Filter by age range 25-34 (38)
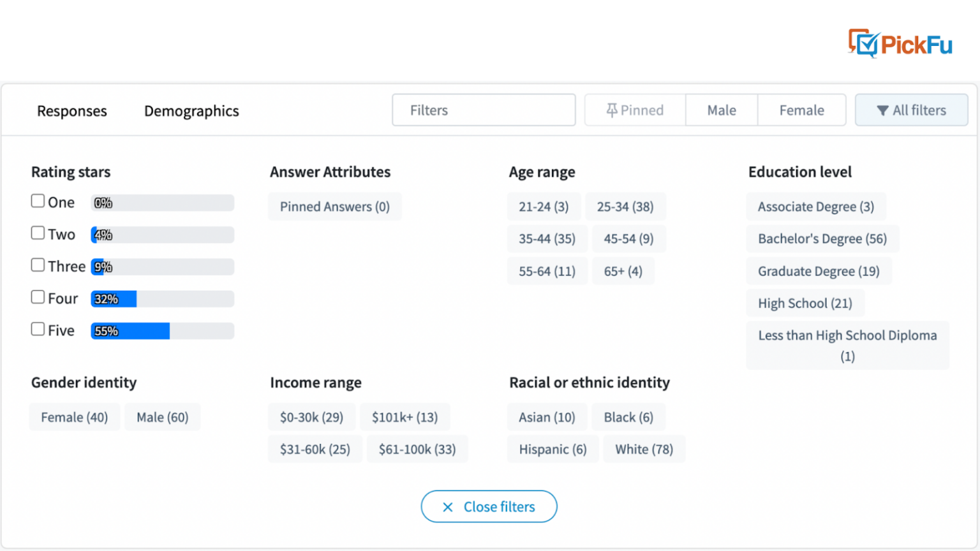Viewport: 980px width, 551px height. click(625, 206)
